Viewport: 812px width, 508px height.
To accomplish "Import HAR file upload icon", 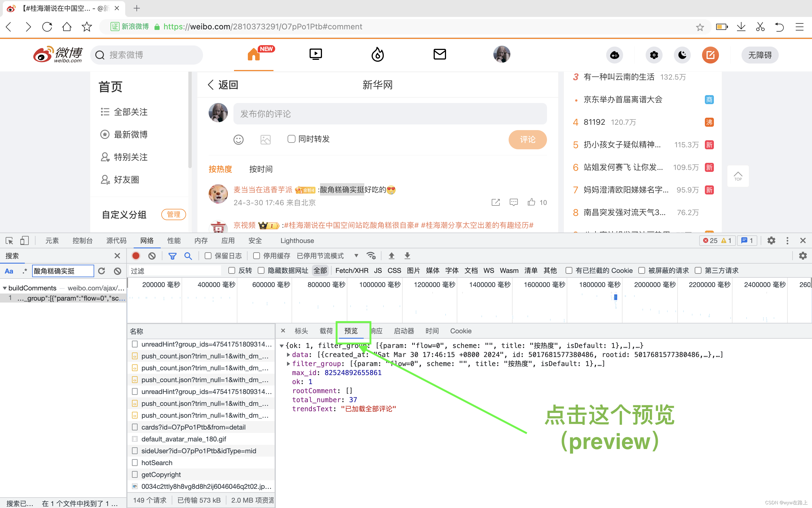I will coord(391,256).
